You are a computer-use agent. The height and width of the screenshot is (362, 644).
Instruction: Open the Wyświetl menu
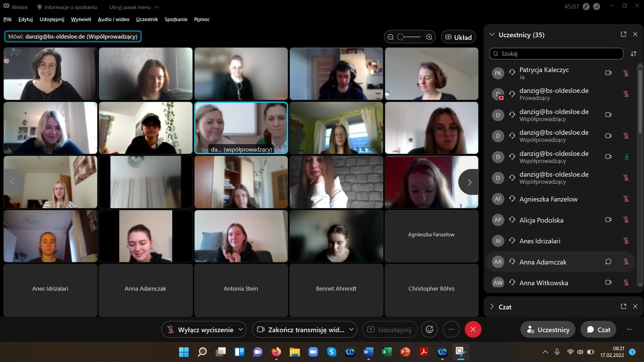(81, 19)
